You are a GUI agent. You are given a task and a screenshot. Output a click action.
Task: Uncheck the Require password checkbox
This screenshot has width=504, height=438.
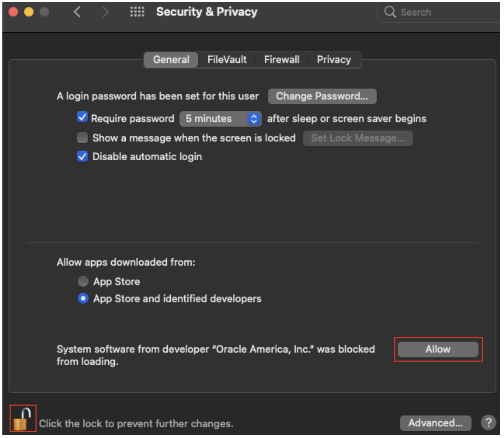click(82, 117)
